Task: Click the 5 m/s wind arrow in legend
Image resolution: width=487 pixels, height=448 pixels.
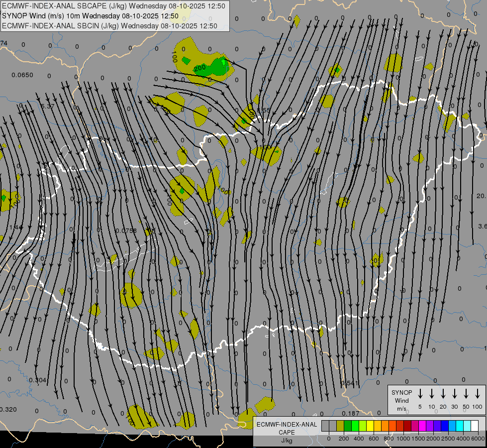Action: 420,394
